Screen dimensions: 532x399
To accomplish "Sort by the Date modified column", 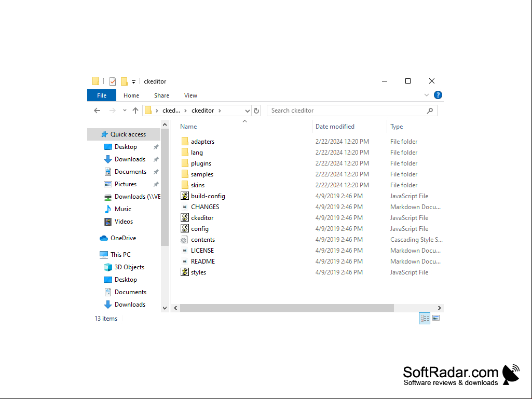I will point(335,127).
